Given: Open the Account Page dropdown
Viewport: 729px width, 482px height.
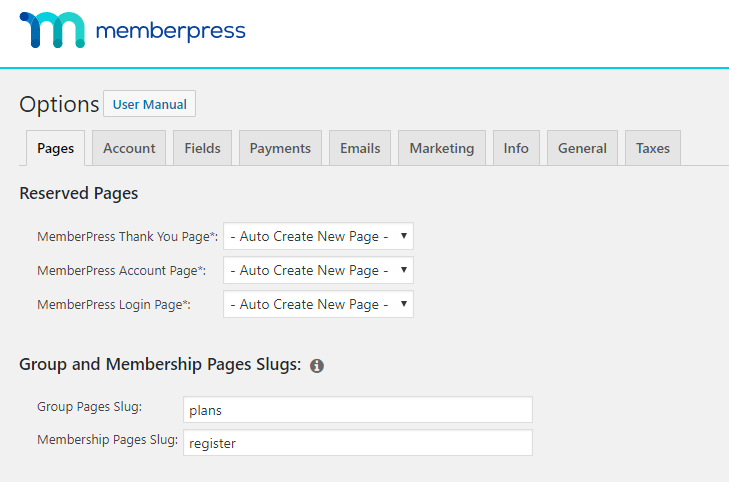Looking at the screenshot, I should 318,270.
